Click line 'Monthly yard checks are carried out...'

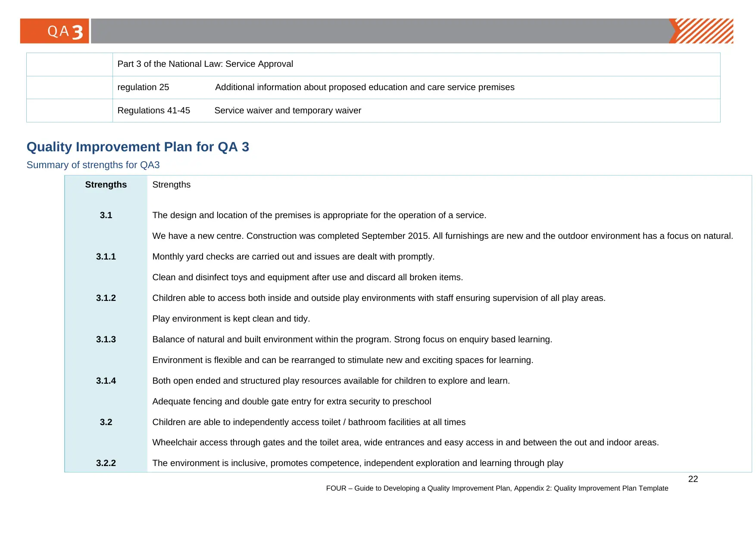(x=294, y=257)
